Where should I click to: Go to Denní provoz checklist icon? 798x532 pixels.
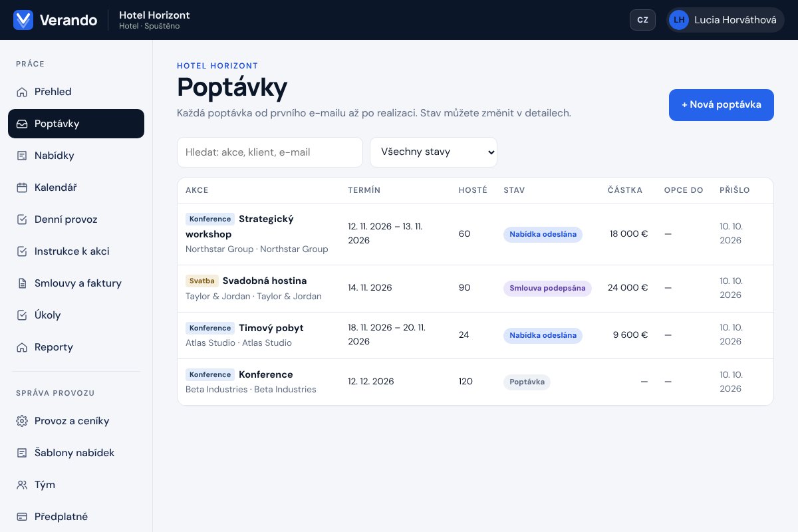[22, 219]
